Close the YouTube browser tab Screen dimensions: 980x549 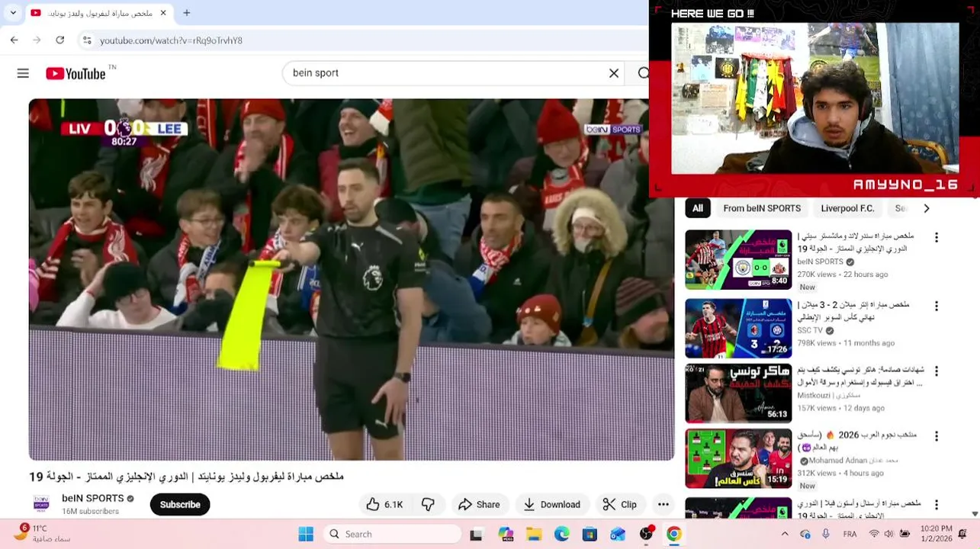point(163,13)
